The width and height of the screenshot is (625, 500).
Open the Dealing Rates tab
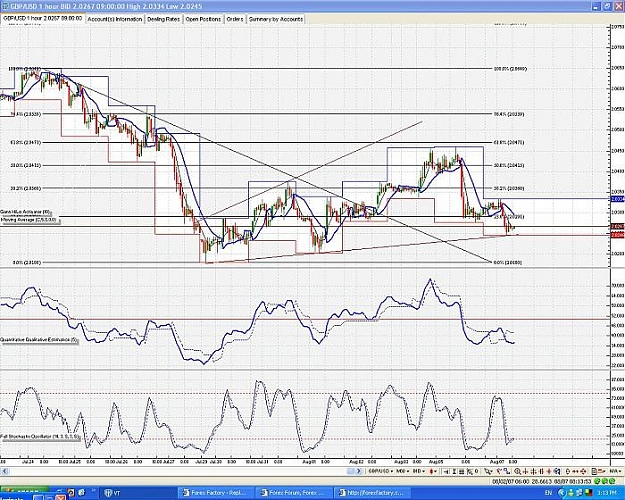click(163, 19)
